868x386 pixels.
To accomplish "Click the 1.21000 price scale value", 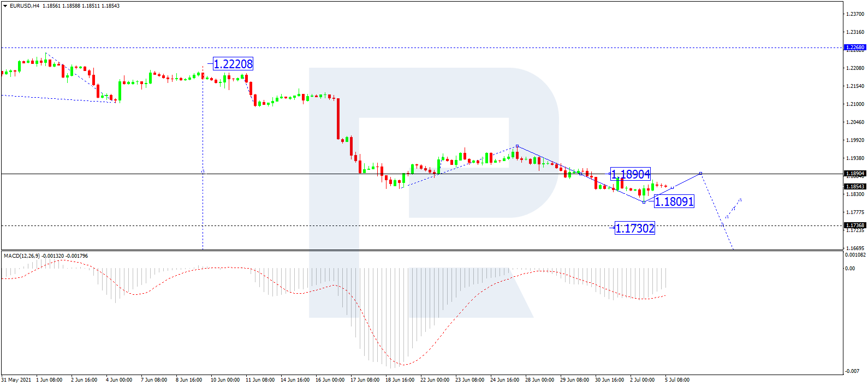I will pos(855,104).
